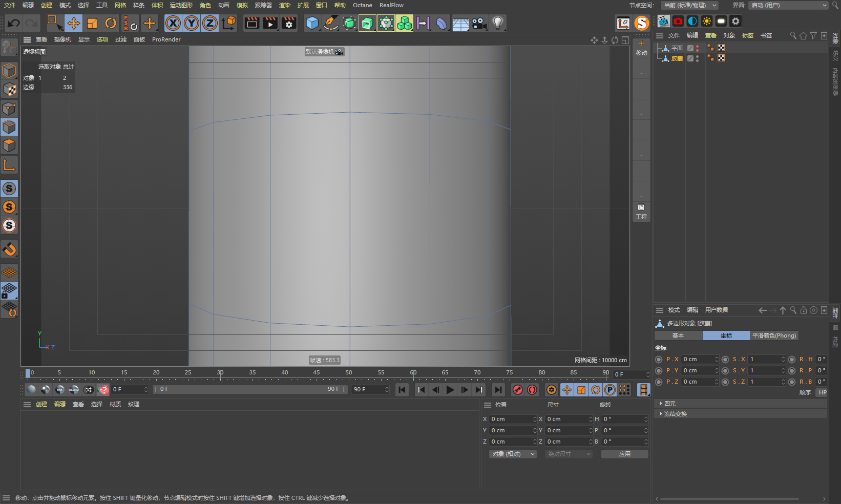The width and height of the screenshot is (841, 504).
Task: Click frame 45 on timeline ruler
Action: tap(317, 373)
